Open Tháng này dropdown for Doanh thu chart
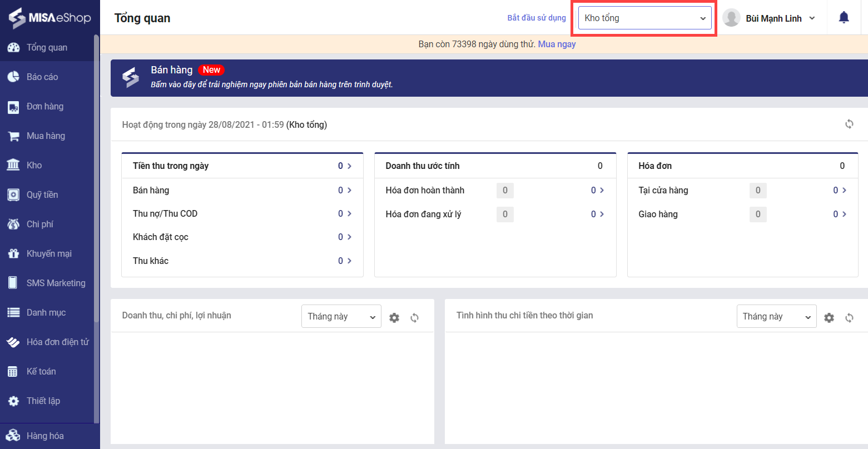This screenshot has height=449, width=868. pos(341,316)
